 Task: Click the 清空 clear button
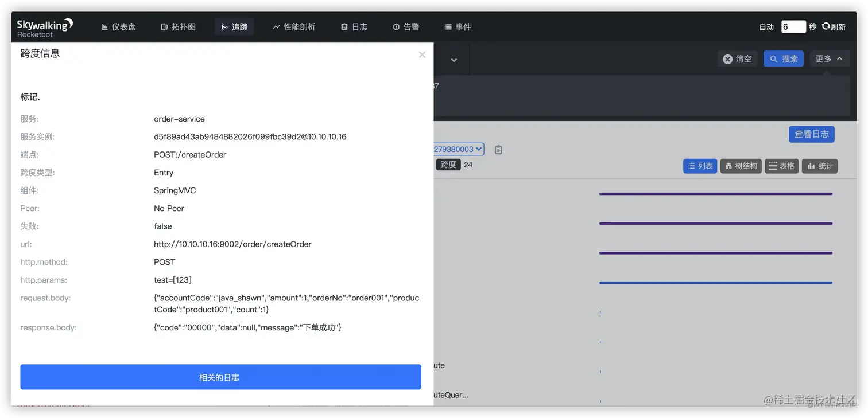click(x=737, y=59)
